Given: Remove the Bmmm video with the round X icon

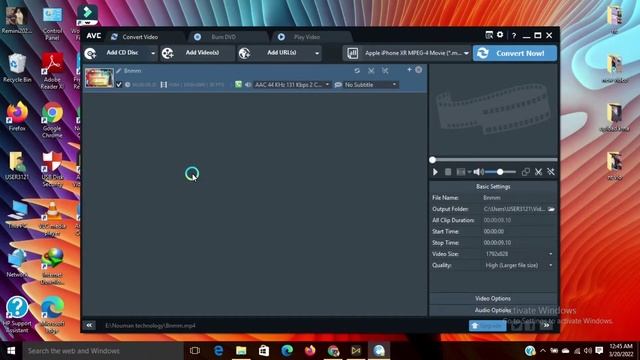Looking at the screenshot, I should [x=419, y=70].
